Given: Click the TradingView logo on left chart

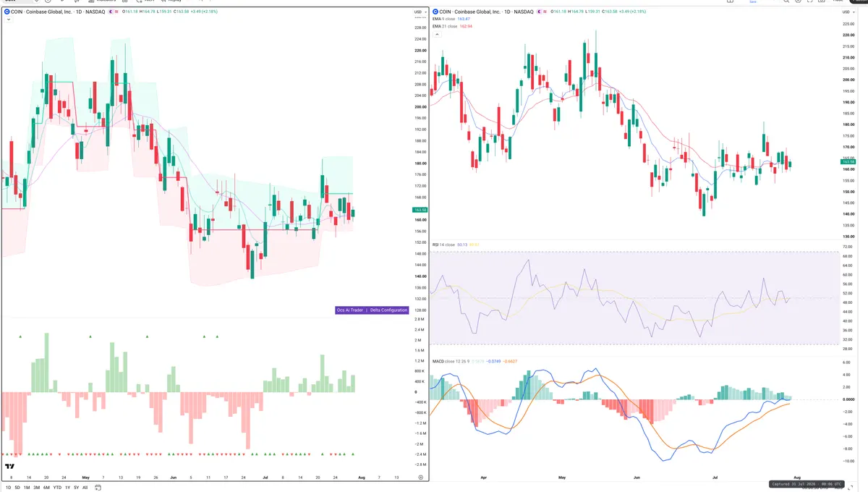Looking at the screenshot, I should (10, 467).
